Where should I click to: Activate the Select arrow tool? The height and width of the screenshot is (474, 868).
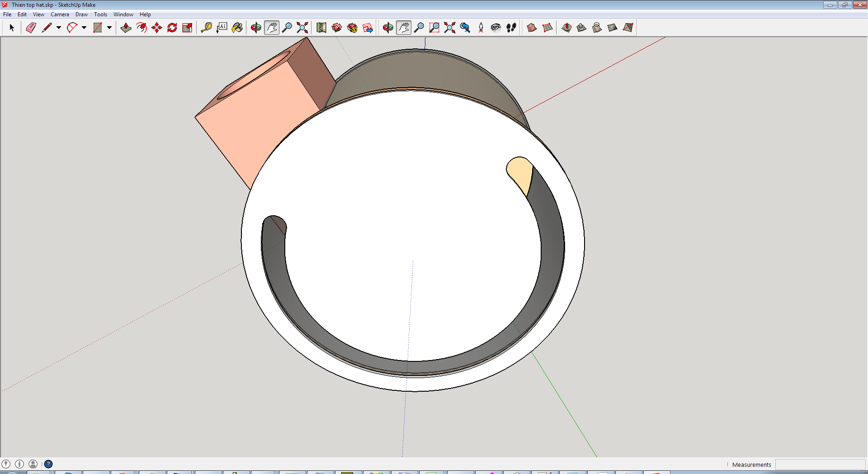(x=12, y=28)
